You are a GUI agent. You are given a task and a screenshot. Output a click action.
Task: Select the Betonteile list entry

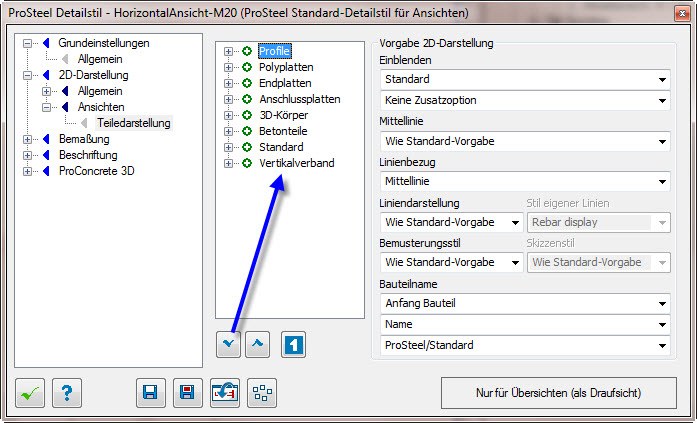283,131
